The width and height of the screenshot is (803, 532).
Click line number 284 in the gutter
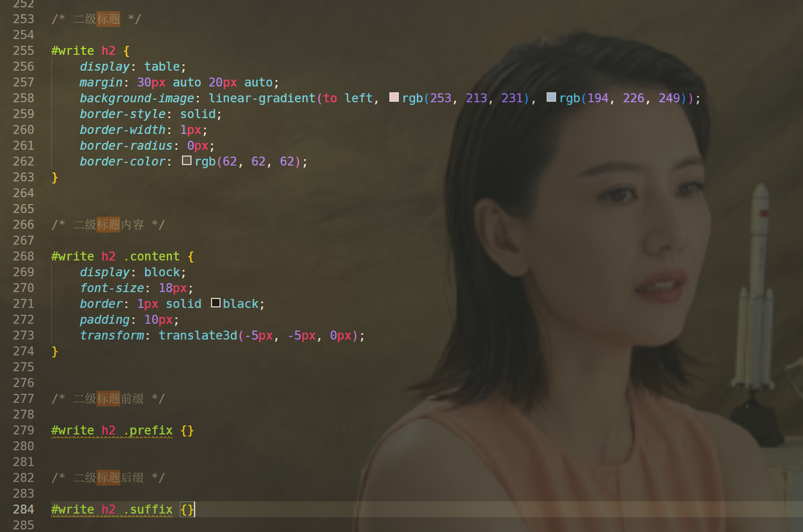(x=24, y=509)
